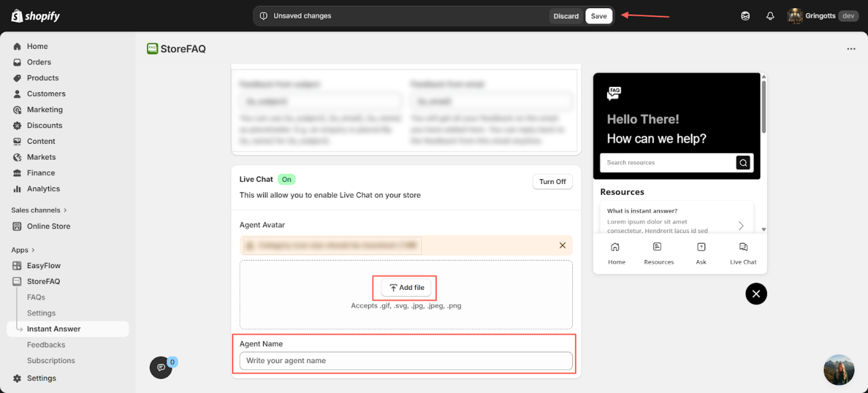Switch to Live Chat tab in widget preview
868x393 pixels.
tap(743, 254)
